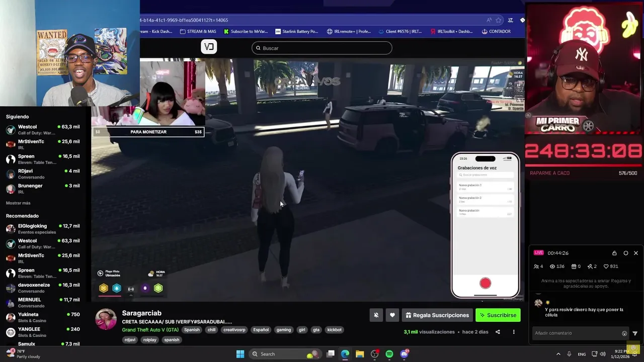The width and height of the screenshot is (644, 362).
Task: Open MERNUEL recommended channel
Action: 43,303
